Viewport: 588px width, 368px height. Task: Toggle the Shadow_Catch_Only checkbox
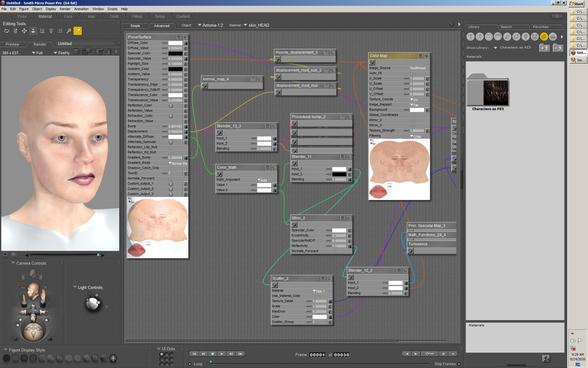(x=171, y=168)
